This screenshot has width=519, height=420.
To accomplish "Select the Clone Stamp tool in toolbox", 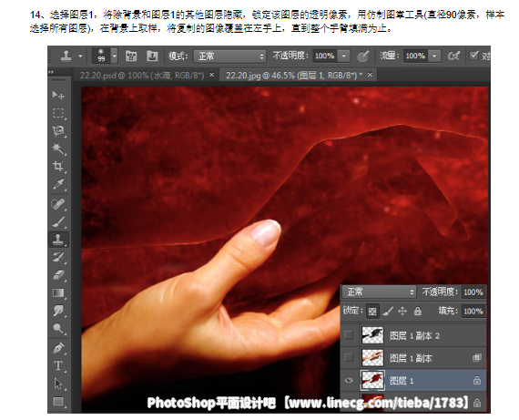I will 58,239.
